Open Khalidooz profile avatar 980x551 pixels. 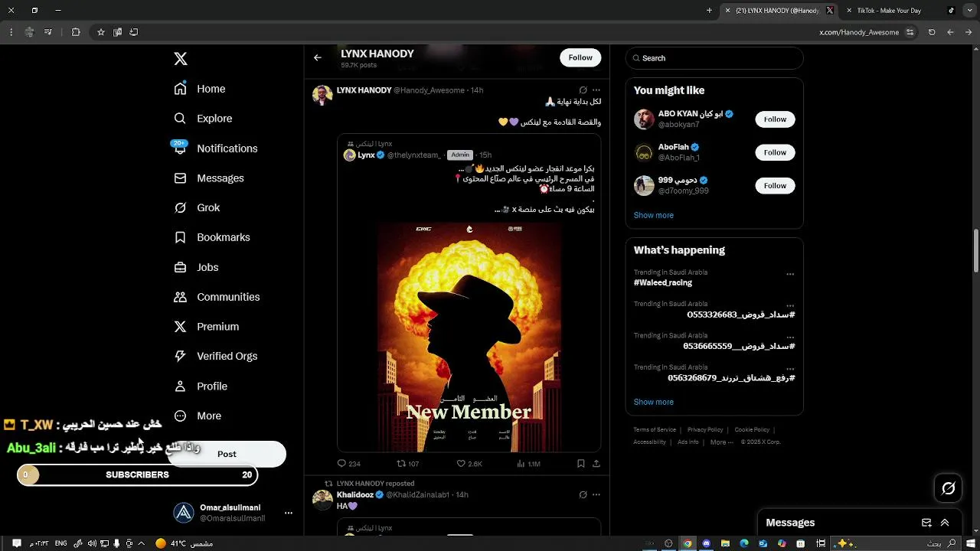(x=322, y=500)
